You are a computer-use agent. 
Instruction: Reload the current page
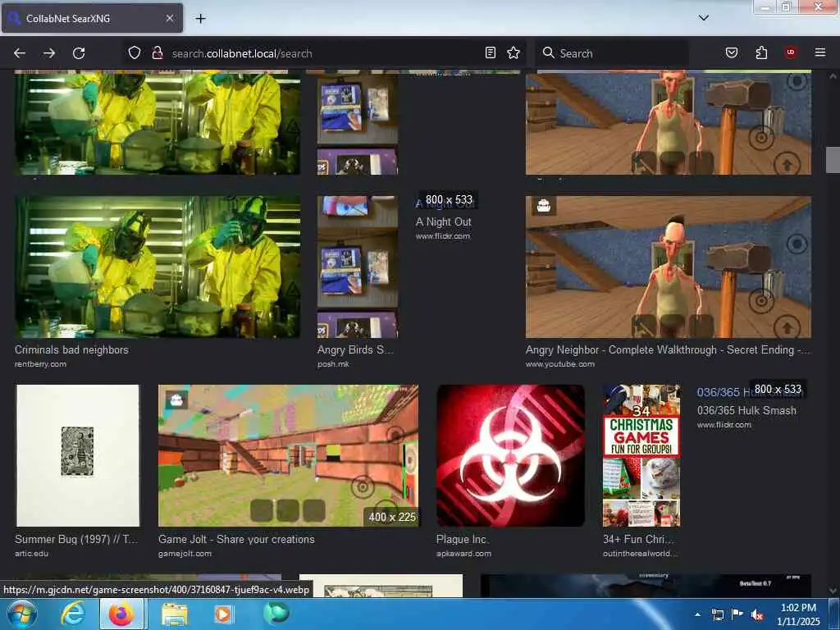coord(79,53)
